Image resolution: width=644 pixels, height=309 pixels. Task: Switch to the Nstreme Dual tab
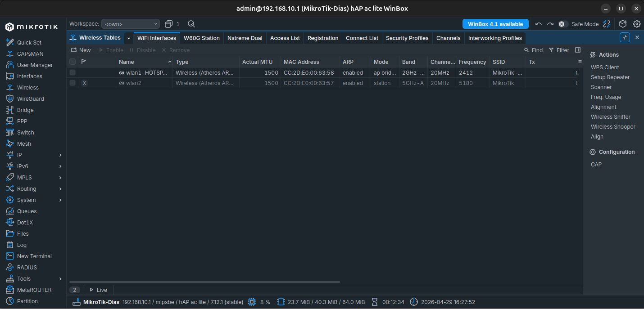point(245,38)
